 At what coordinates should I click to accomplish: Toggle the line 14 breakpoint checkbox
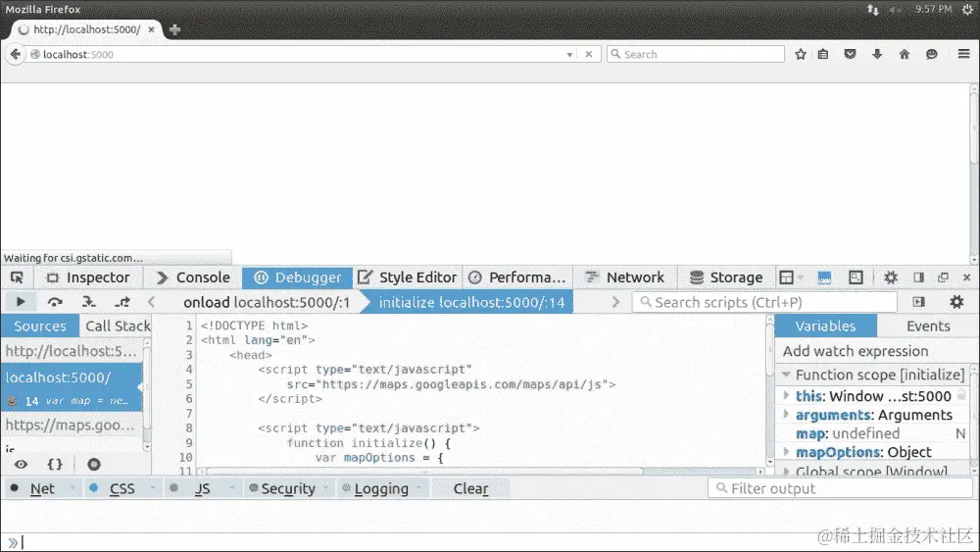tap(12, 401)
